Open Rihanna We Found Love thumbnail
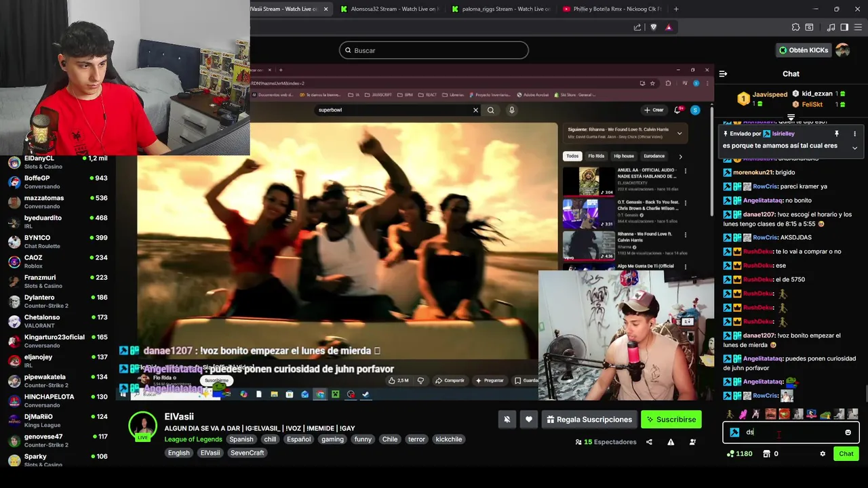The height and width of the screenshot is (488, 868). pos(589,245)
